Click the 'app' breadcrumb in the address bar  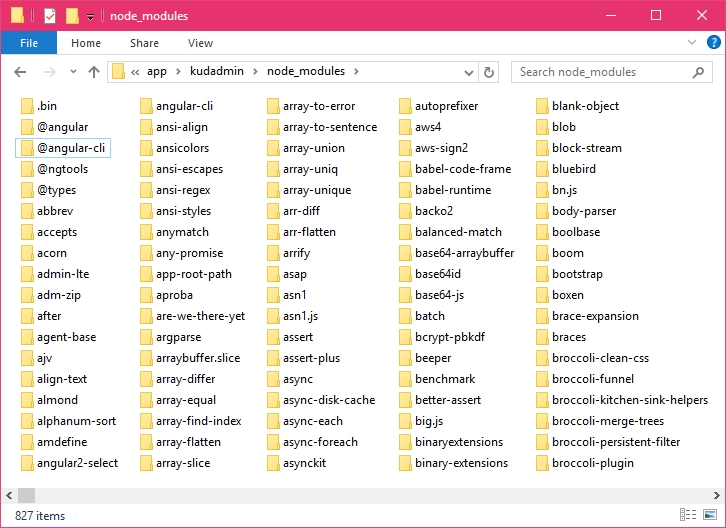pos(156,71)
